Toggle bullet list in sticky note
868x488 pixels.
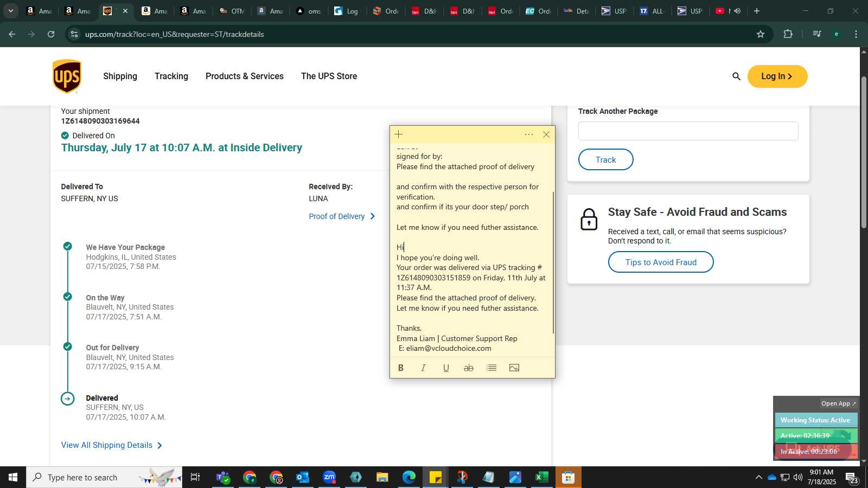(x=492, y=368)
